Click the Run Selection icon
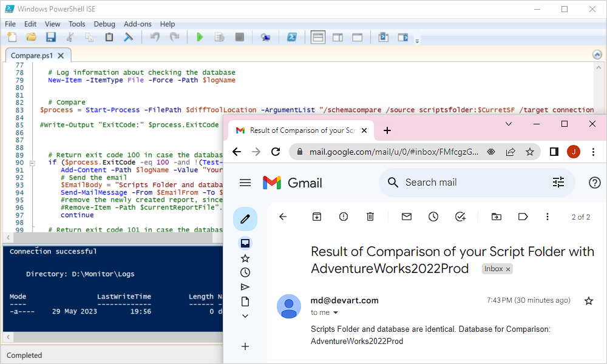This screenshot has height=364, width=607. pos(220,37)
